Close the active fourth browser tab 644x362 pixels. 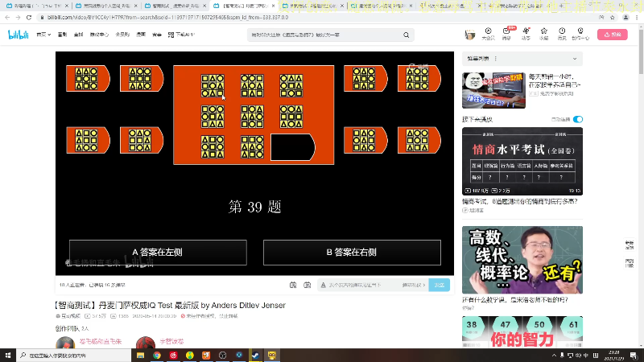tap(273, 6)
